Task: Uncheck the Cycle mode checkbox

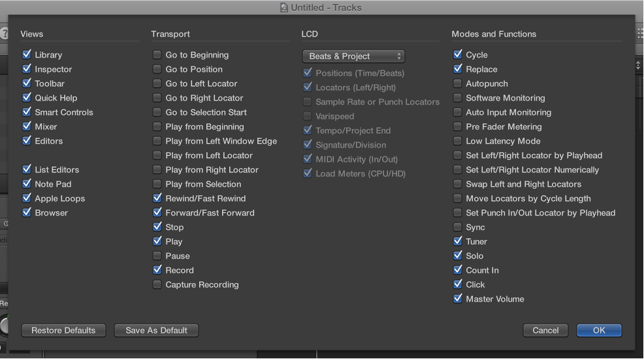Action: tap(458, 55)
